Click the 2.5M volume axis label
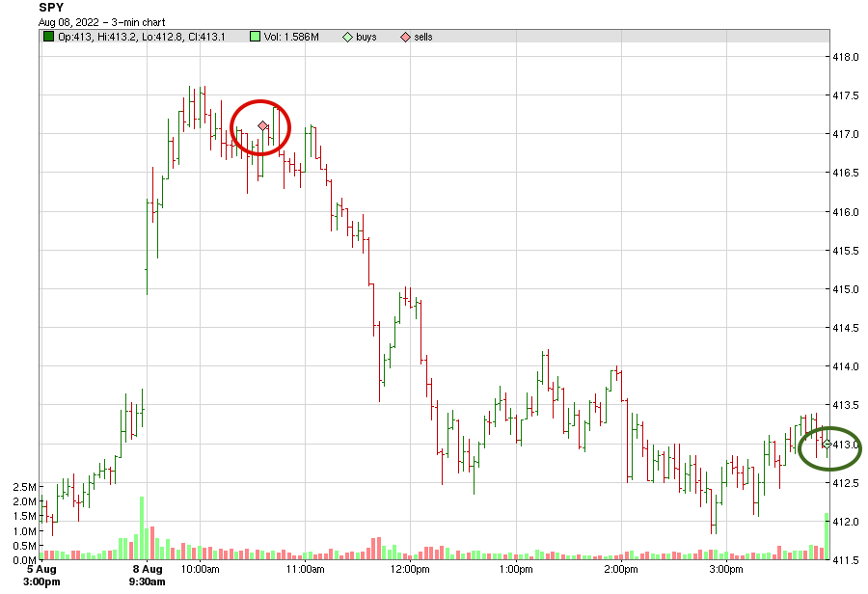This screenshot has height=594, width=868. click(25, 487)
